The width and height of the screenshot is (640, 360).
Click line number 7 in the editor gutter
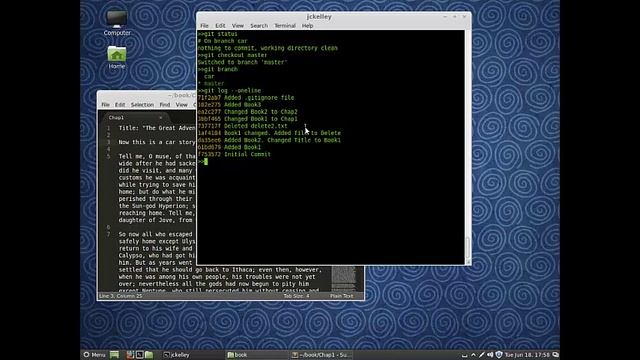click(x=109, y=234)
